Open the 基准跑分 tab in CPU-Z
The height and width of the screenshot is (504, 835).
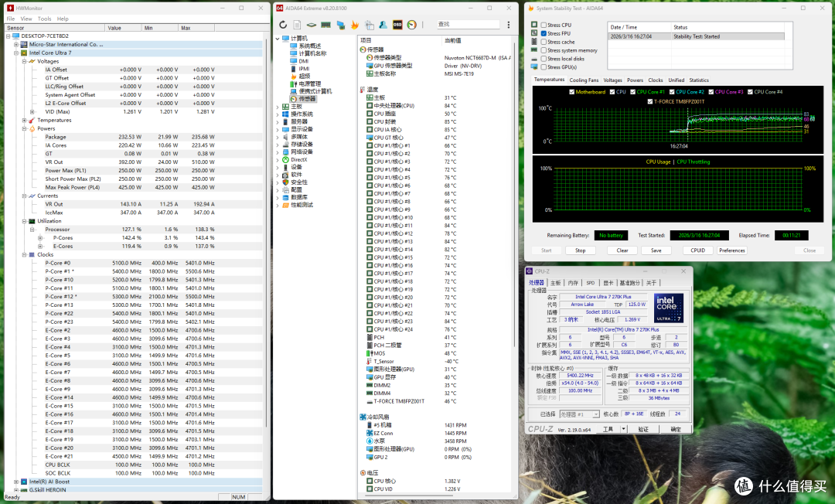(x=629, y=283)
